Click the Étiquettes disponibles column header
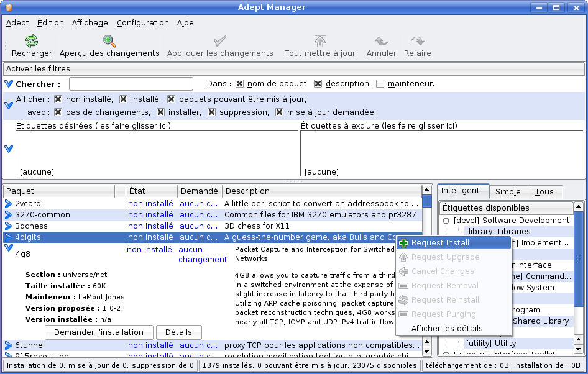 coord(506,208)
